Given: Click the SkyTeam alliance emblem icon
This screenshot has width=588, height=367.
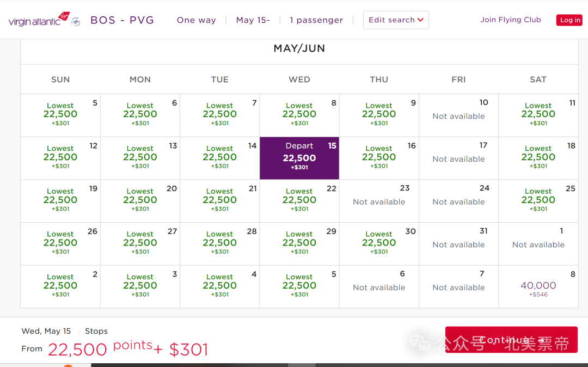Looking at the screenshot, I should tap(76, 22).
